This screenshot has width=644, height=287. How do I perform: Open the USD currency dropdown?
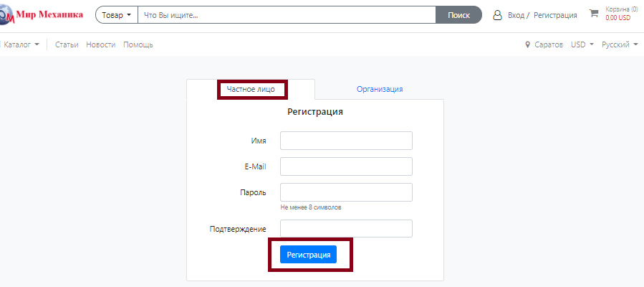tap(582, 44)
